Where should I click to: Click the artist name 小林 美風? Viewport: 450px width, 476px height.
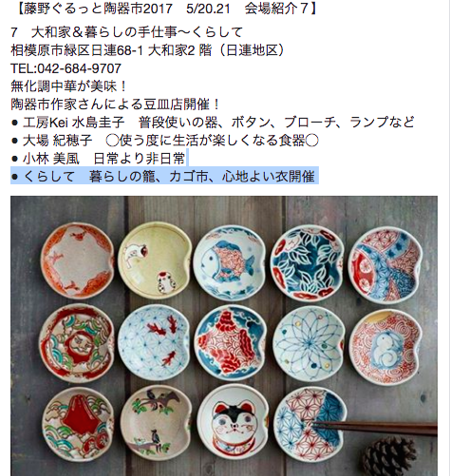pyautogui.click(x=51, y=159)
